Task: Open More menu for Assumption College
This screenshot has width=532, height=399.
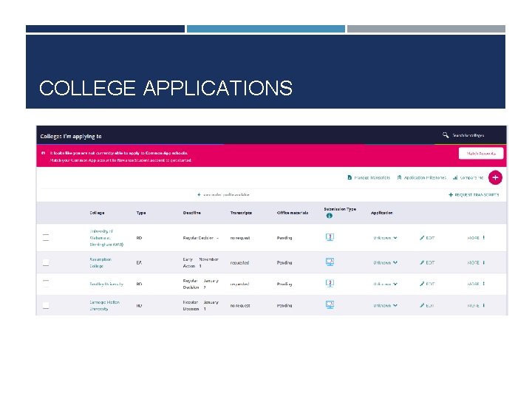Action: (476, 262)
